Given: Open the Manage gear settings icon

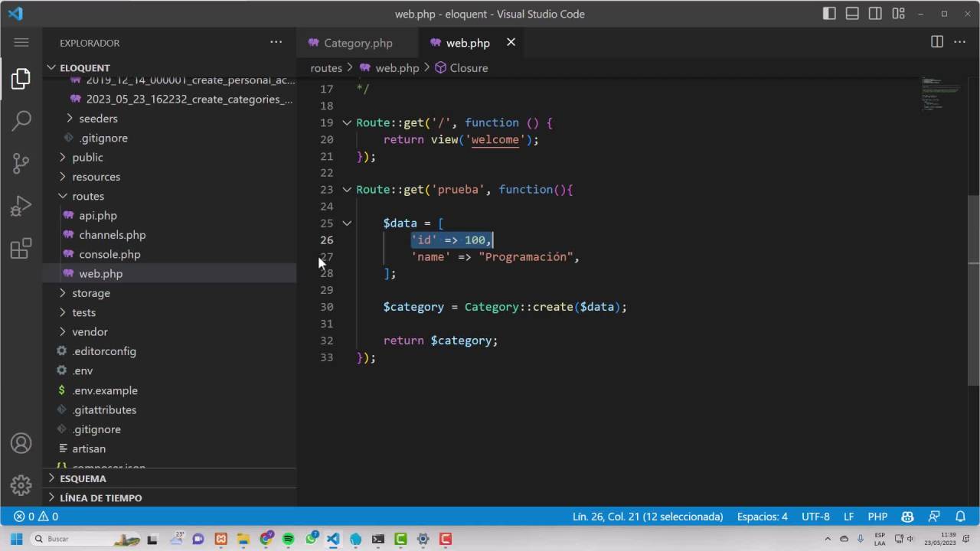Looking at the screenshot, I should tap(21, 485).
